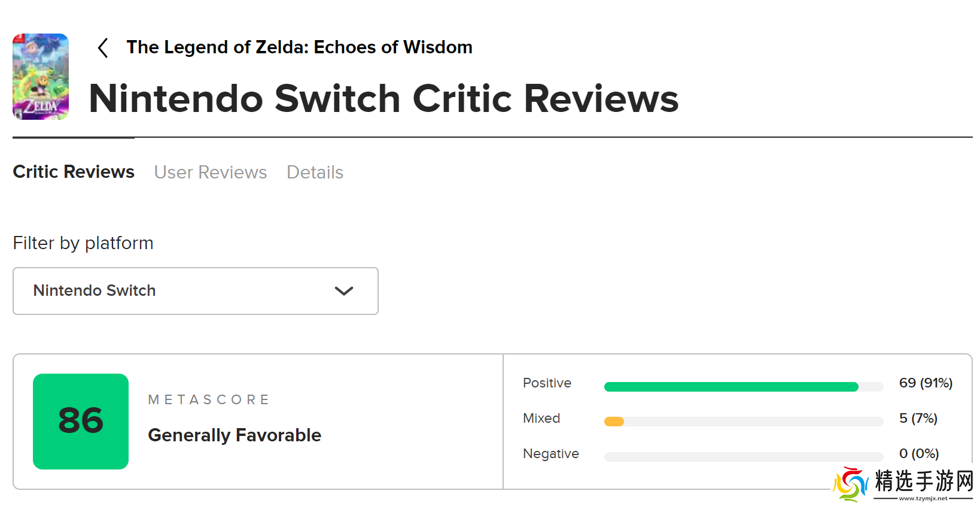Click the yellow Mixed reviews bar

(614, 422)
